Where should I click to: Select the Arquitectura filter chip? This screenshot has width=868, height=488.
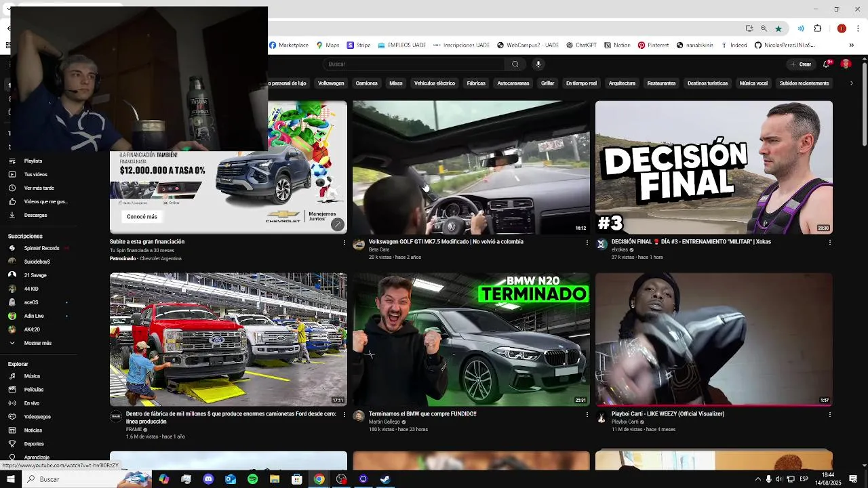(x=622, y=83)
